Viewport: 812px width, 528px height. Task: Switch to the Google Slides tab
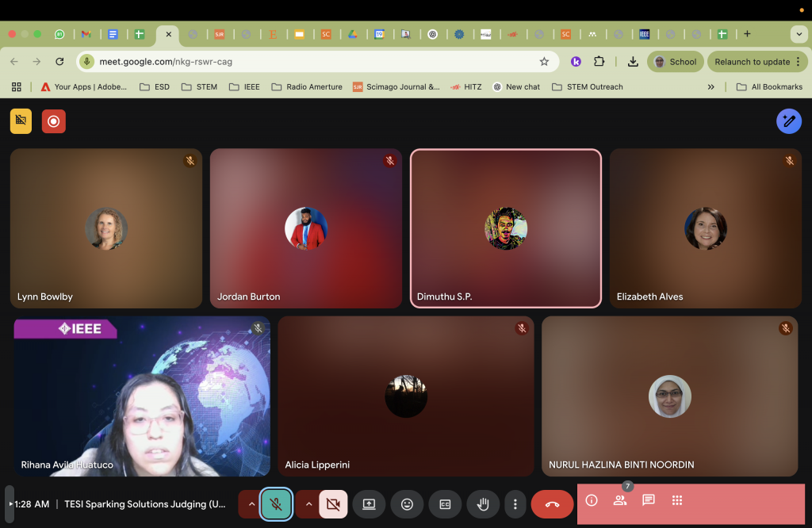click(x=299, y=34)
